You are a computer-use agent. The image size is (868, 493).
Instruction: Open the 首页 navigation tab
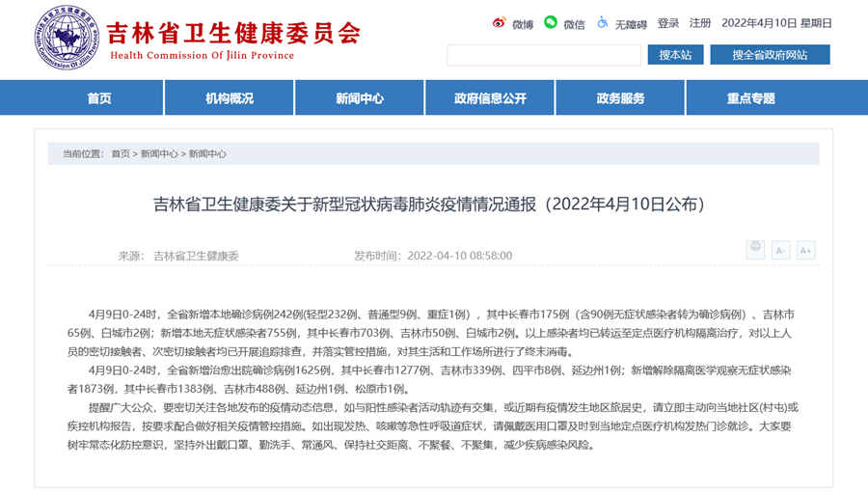99,98
